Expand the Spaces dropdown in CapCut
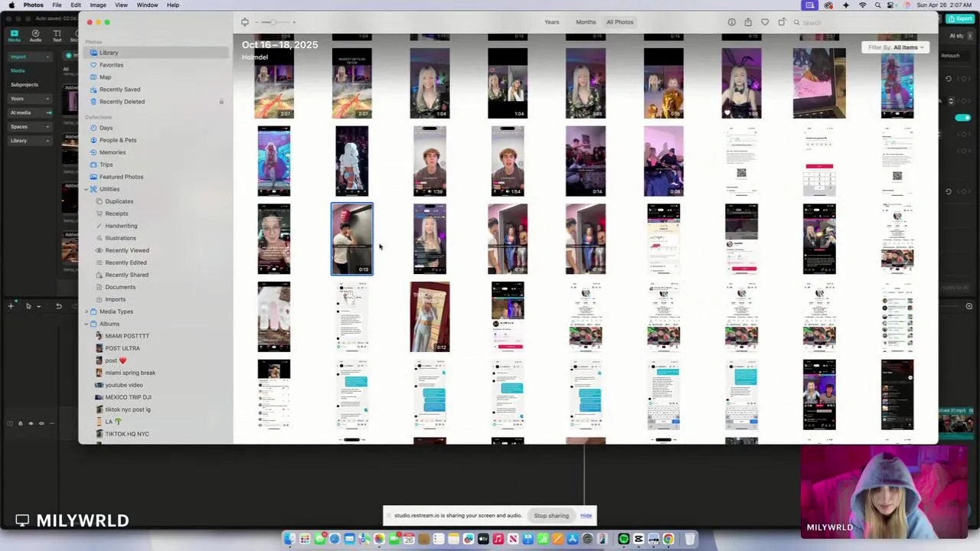The image size is (980, 551). 29,127
